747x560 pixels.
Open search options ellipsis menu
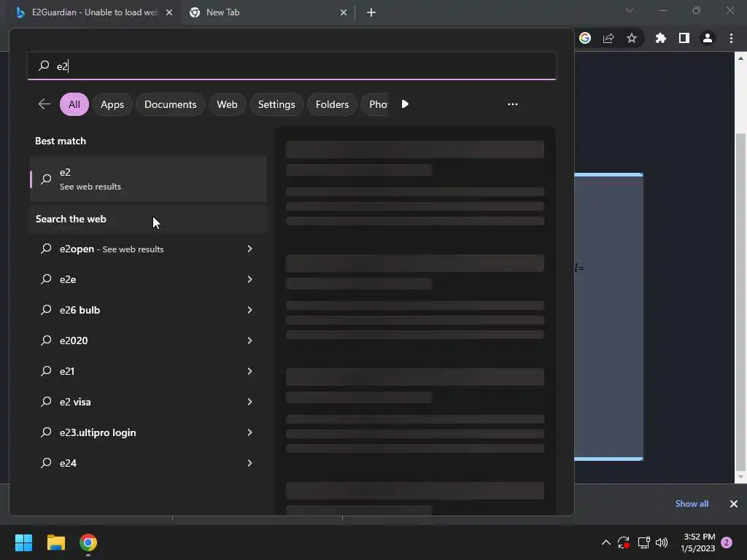513,104
